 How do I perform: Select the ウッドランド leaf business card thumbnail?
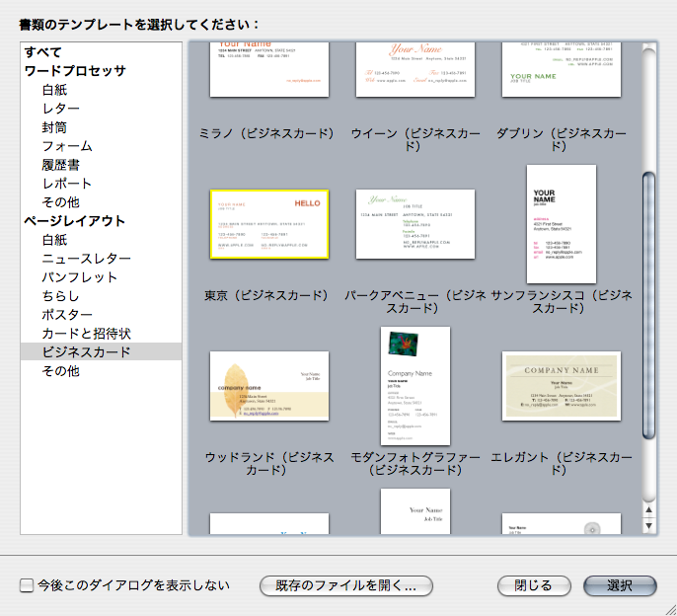coord(269,386)
